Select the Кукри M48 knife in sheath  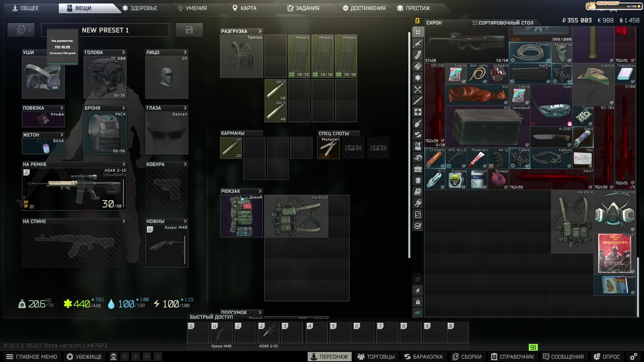(x=167, y=246)
